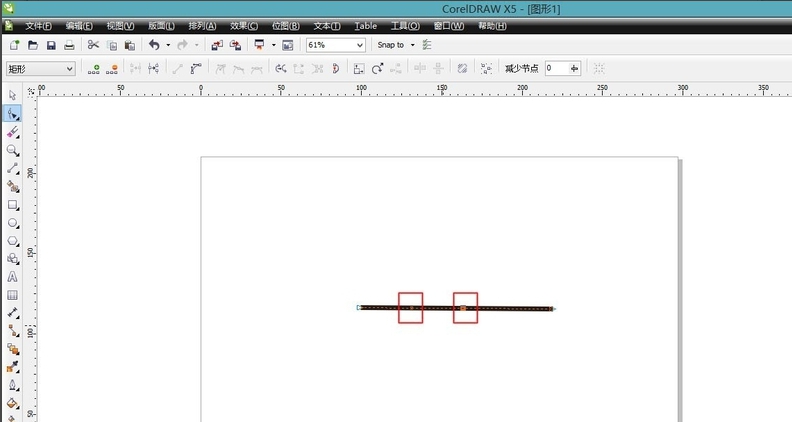Select the Zoom tool
792x422 pixels.
click(13, 151)
